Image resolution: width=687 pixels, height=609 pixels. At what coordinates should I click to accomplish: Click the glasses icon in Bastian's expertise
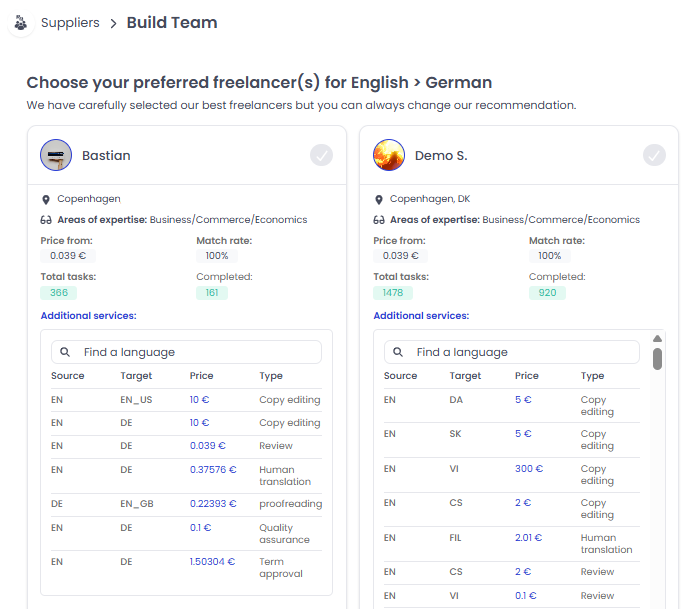[x=46, y=220]
